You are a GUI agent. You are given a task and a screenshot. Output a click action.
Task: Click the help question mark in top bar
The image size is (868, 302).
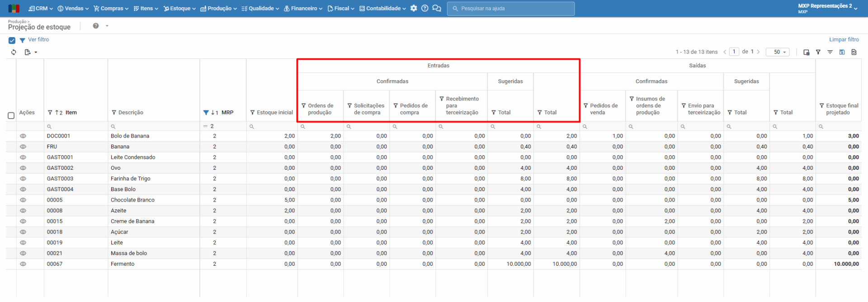coord(425,8)
